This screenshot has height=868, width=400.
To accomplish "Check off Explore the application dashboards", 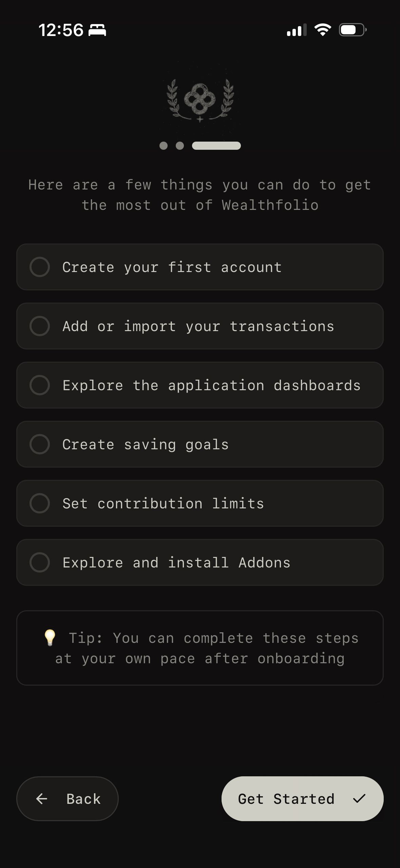I will point(40,385).
